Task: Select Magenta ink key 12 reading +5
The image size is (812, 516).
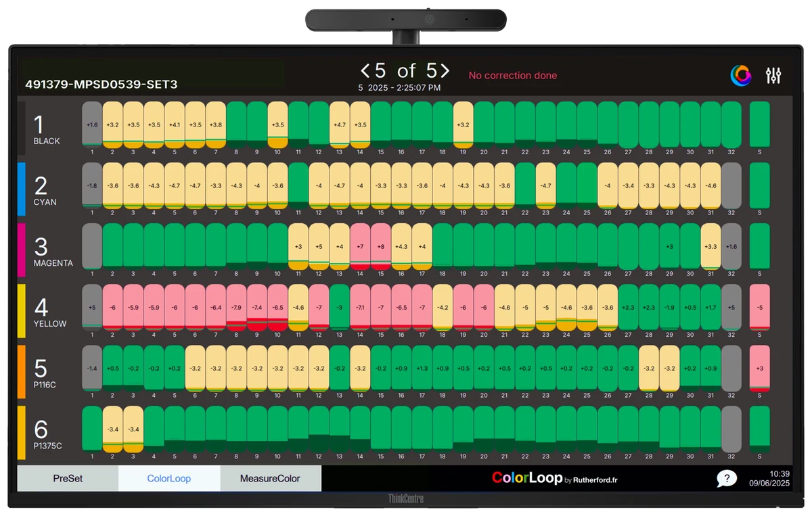Action: tap(319, 246)
